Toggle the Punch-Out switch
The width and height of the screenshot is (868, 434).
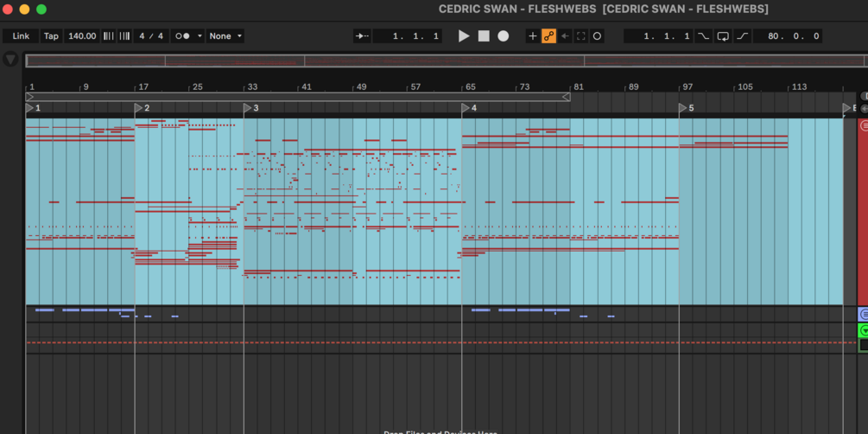click(x=743, y=36)
